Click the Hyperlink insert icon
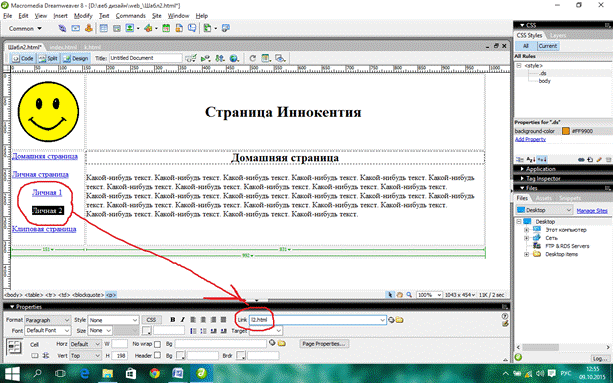The height and width of the screenshot is (383, 613). (x=62, y=28)
